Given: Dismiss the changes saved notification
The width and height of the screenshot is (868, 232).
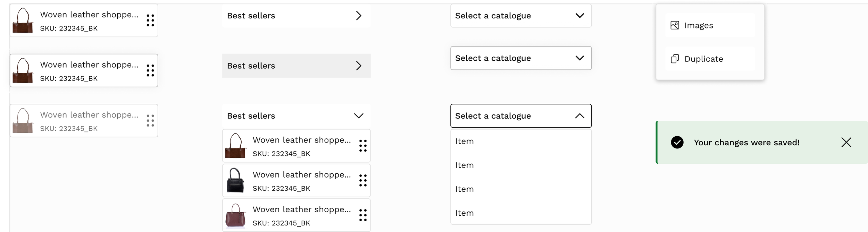Looking at the screenshot, I should click(x=846, y=142).
